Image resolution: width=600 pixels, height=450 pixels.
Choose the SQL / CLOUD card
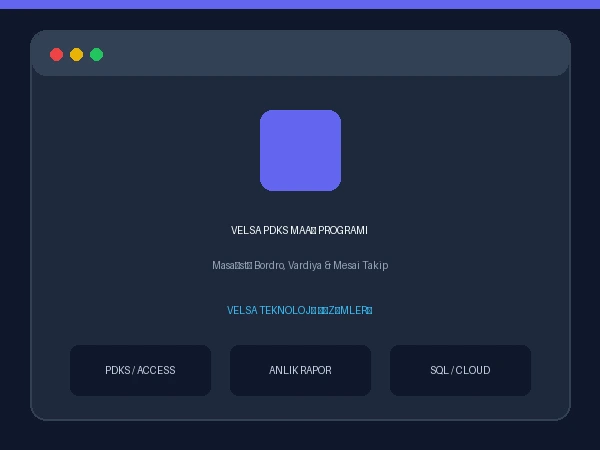tap(460, 370)
